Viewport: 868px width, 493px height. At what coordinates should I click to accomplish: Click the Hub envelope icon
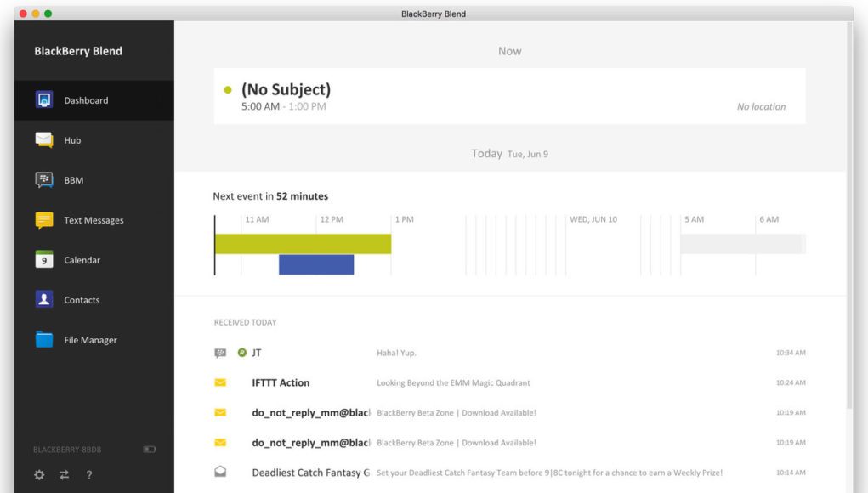pos(44,139)
